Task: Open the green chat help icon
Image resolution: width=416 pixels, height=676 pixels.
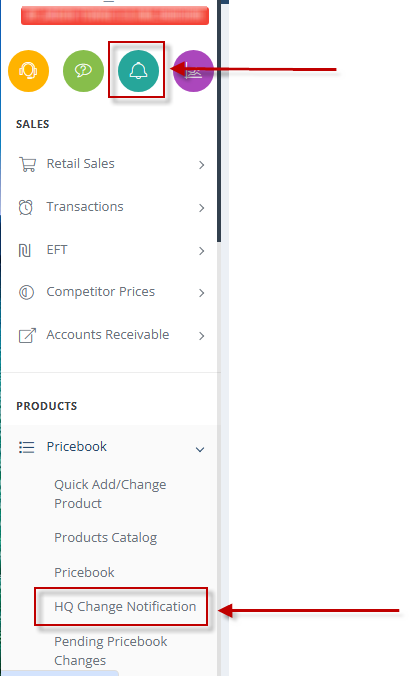Action: point(83,71)
